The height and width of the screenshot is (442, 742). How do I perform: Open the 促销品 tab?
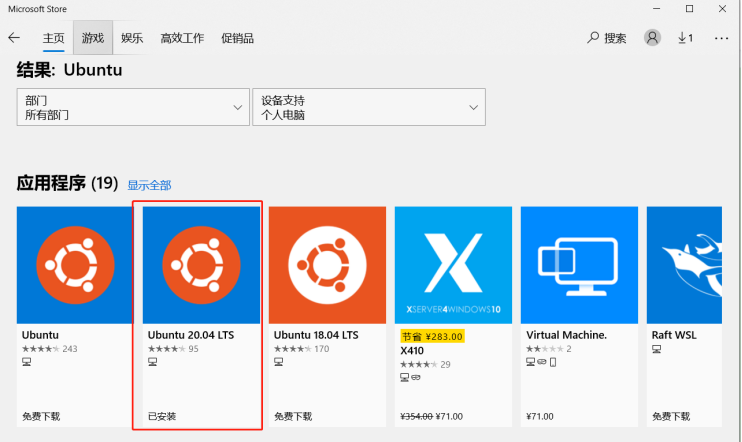coord(238,38)
